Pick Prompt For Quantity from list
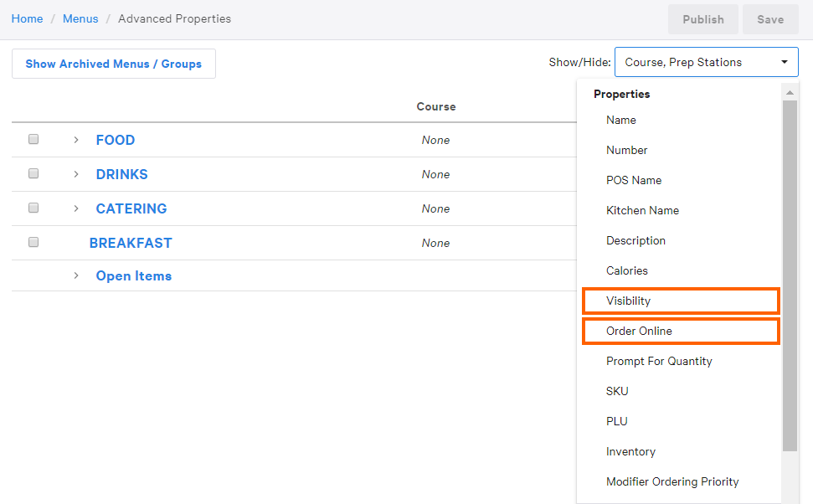Screen dimensions: 813x504 coord(659,361)
